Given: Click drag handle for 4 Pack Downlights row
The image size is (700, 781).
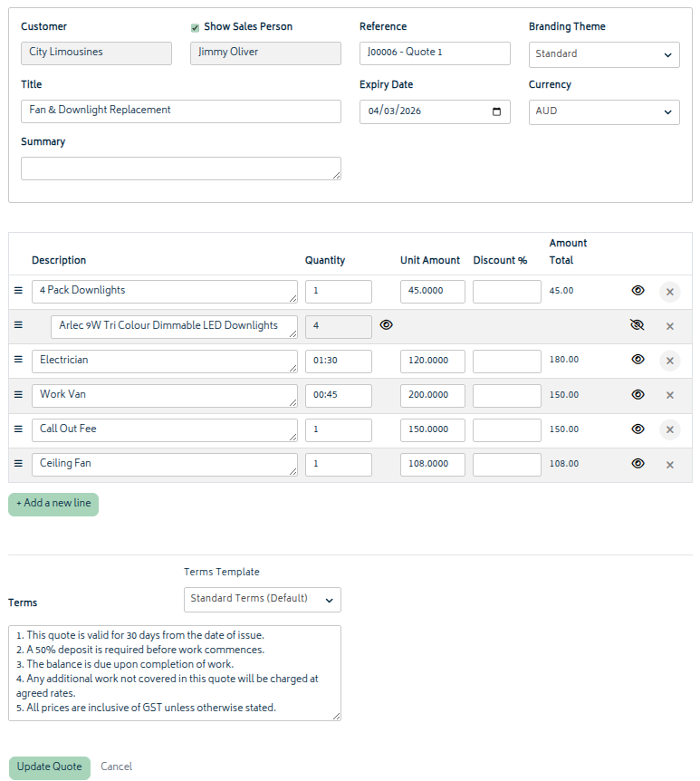Looking at the screenshot, I should click(18, 291).
